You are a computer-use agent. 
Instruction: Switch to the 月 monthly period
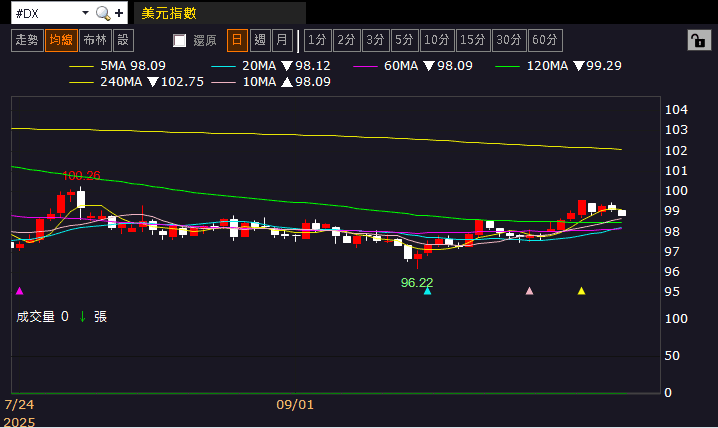282,40
